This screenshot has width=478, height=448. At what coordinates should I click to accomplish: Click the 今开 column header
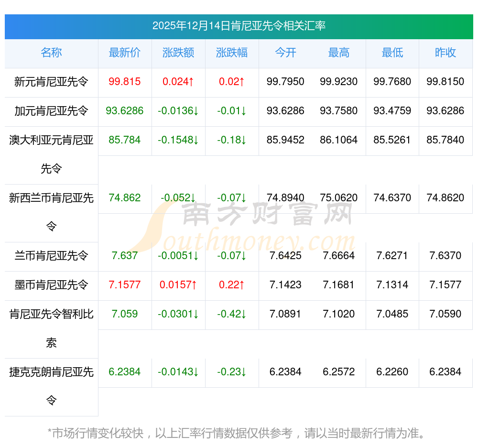pyautogui.click(x=285, y=53)
